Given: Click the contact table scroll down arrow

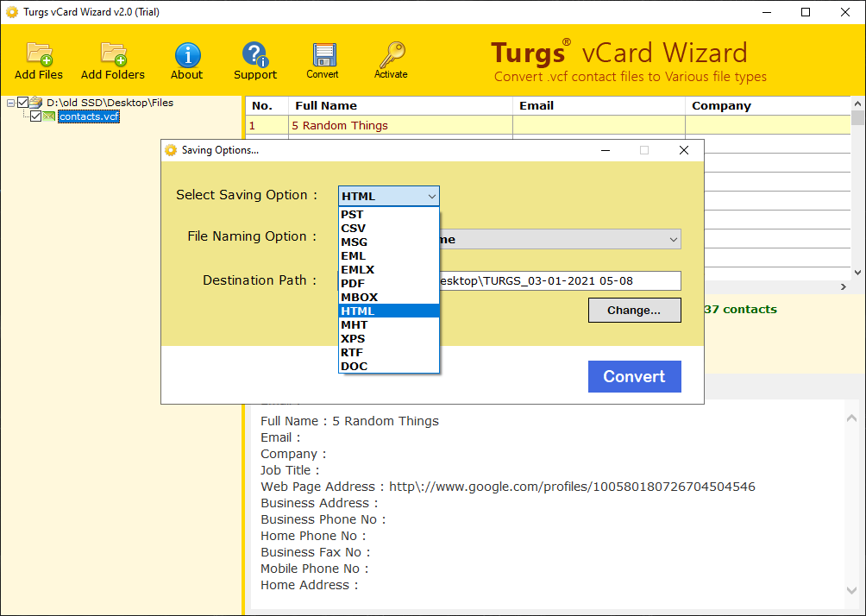Looking at the screenshot, I should click(857, 273).
